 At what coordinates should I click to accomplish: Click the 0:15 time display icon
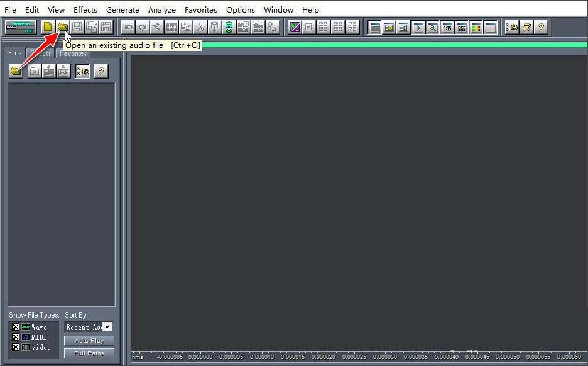[x=447, y=28]
